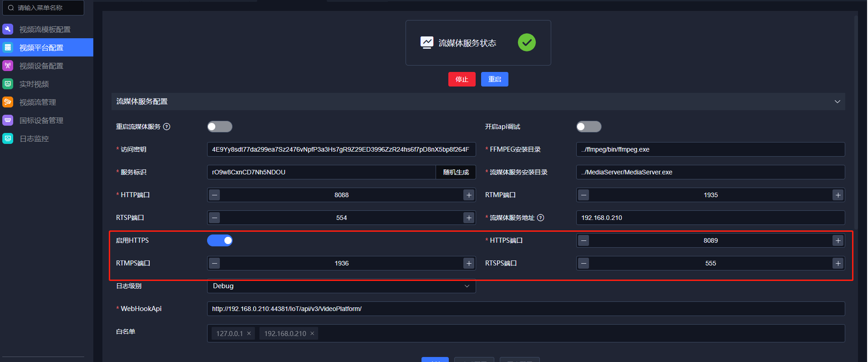Focus the menu name search box
Image resolution: width=868 pixels, height=362 pixels.
[x=43, y=8]
